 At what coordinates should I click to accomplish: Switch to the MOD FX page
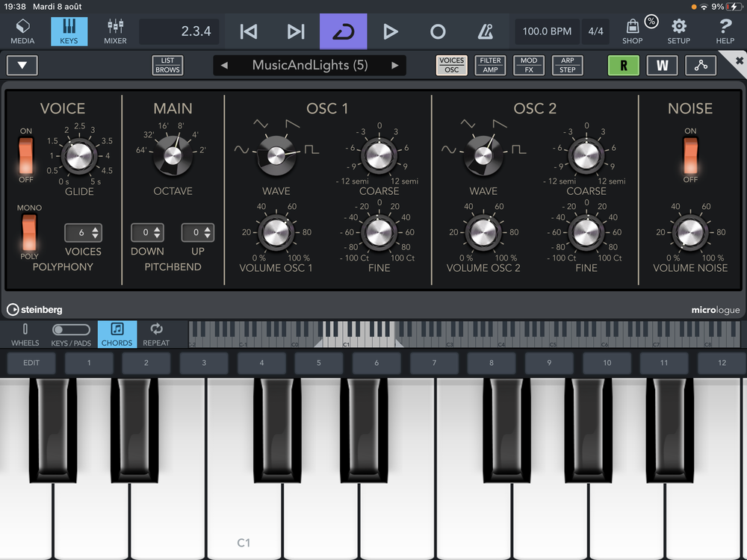click(529, 65)
